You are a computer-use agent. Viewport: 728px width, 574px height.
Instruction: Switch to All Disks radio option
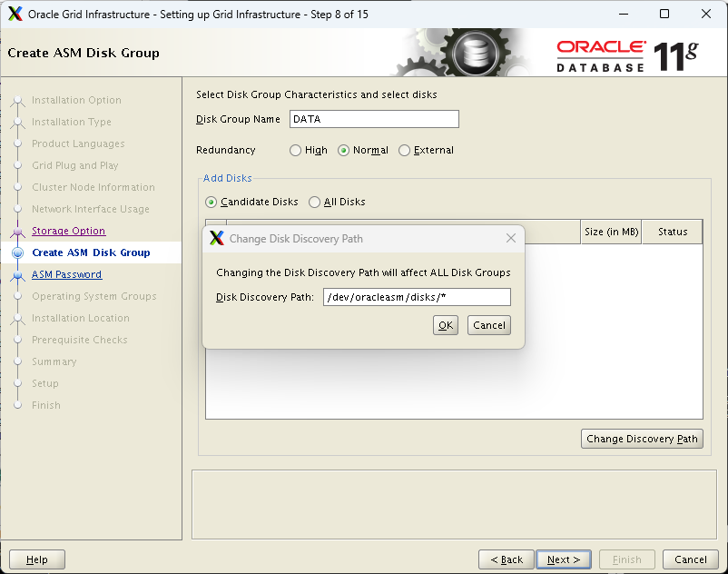(314, 202)
